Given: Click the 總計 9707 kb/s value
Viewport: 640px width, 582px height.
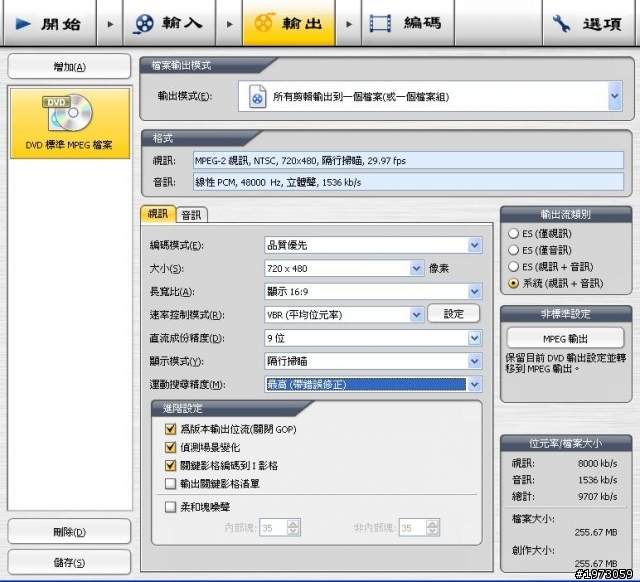Looking at the screenshot, I should (x=597, y=497).
